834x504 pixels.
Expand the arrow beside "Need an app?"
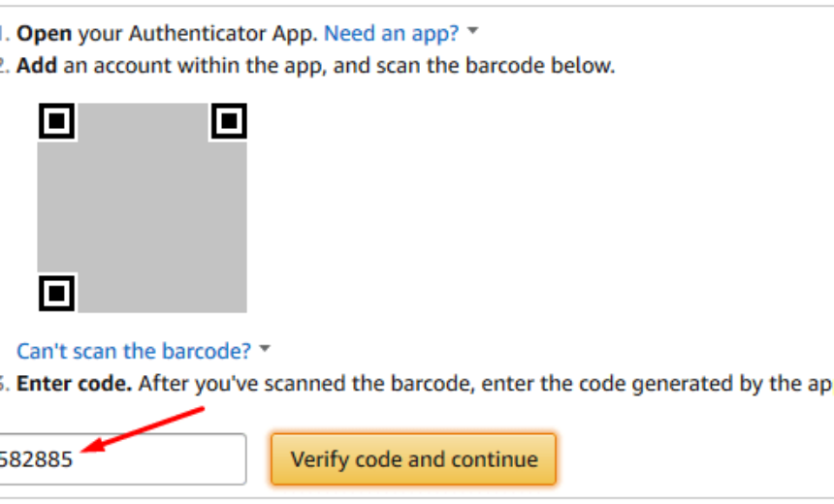473,32
